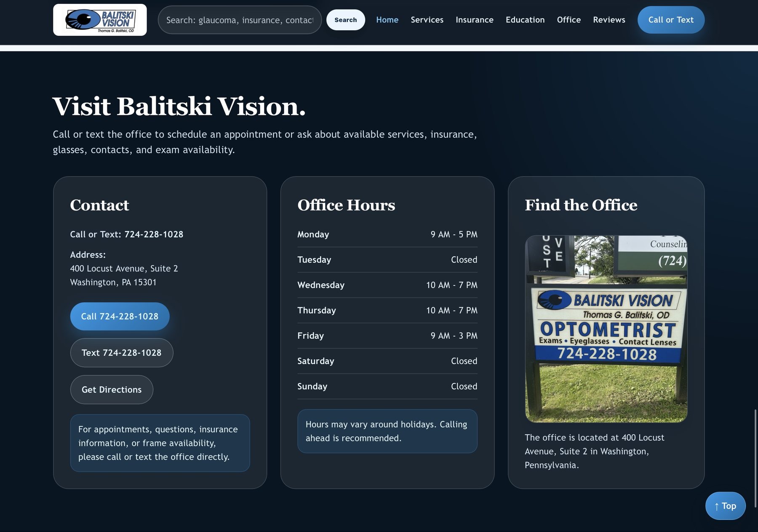The image size is (758, 532).
Task: Click the address line 400 Locust Avenue, Suite 2
Action: pyautogui.click(x=124, y=269)
